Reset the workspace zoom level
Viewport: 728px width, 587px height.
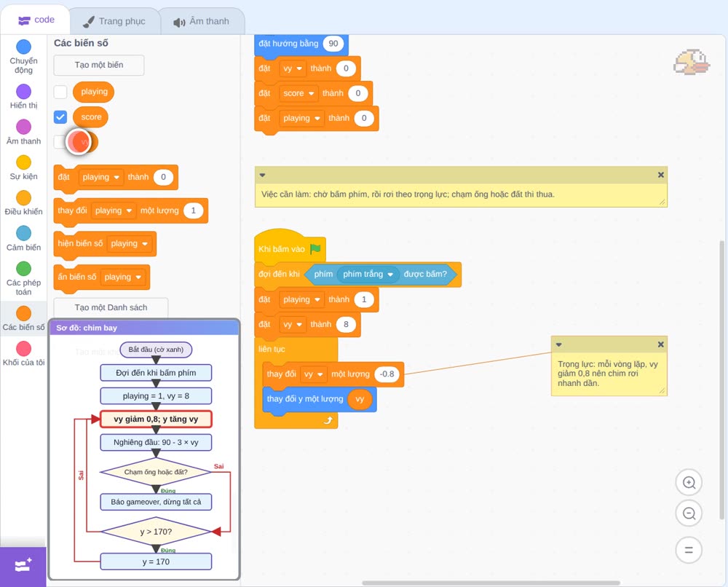click(689, 551)
